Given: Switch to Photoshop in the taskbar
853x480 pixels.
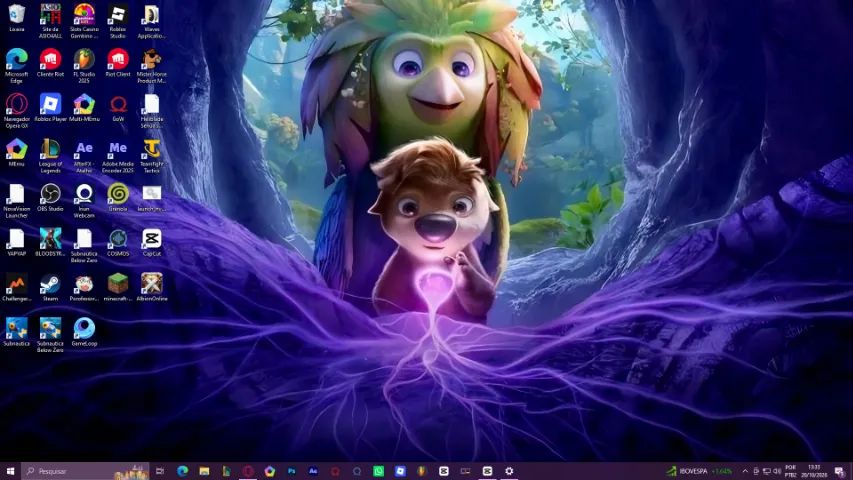Looking at the screenshot, I should tap(292, 471).
